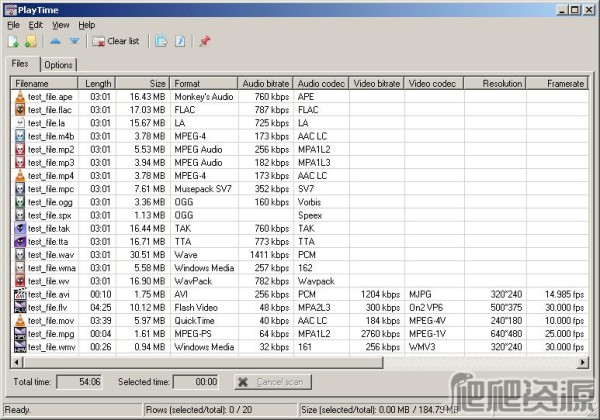
Task: Click the export list toolbar icon
Action: [161, 41]
